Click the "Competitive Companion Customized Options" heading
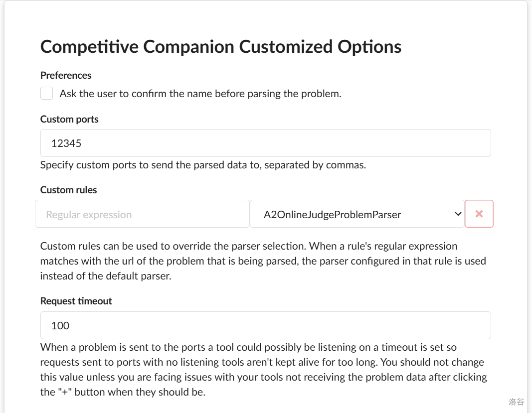 [221, 47]
